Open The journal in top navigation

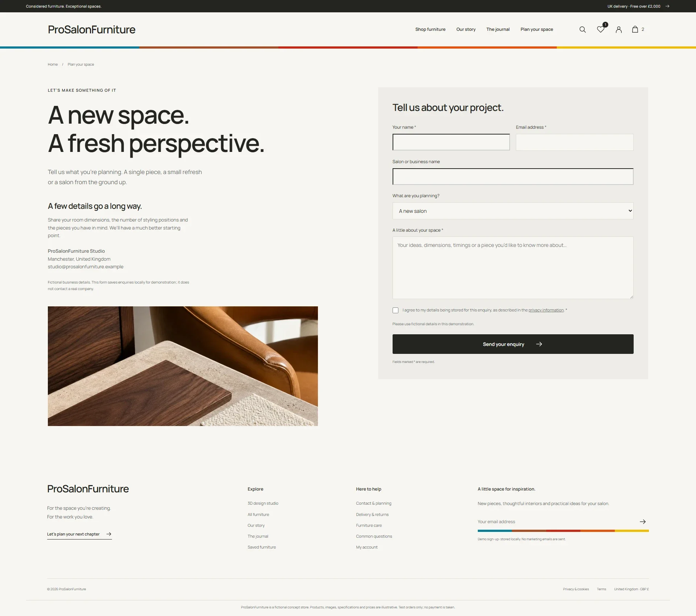(x=498, y=29)
